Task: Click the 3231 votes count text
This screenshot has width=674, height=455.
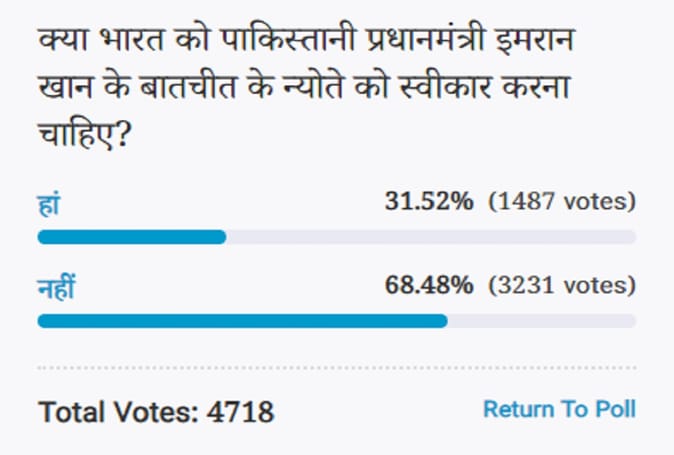Action: coord(562,285)
